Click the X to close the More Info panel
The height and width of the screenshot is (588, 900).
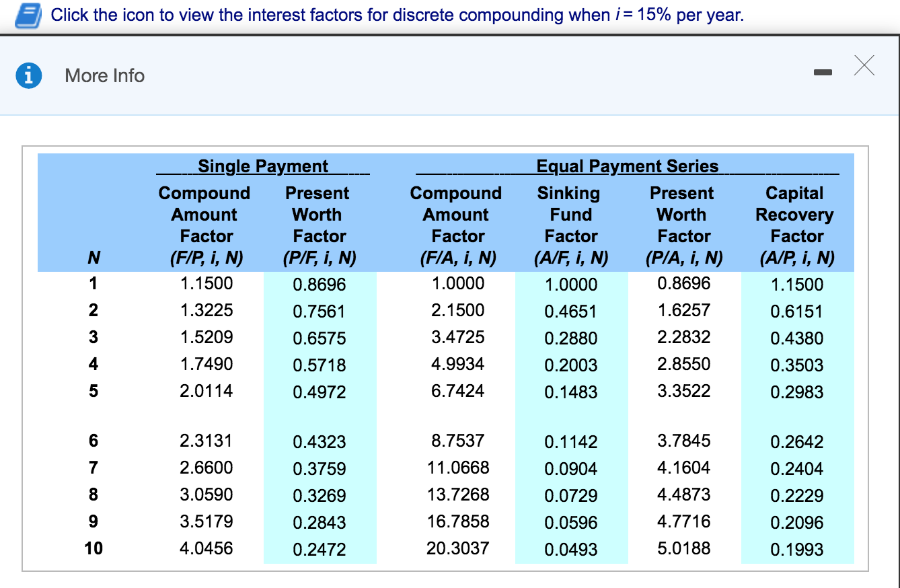tap(864, 67)
